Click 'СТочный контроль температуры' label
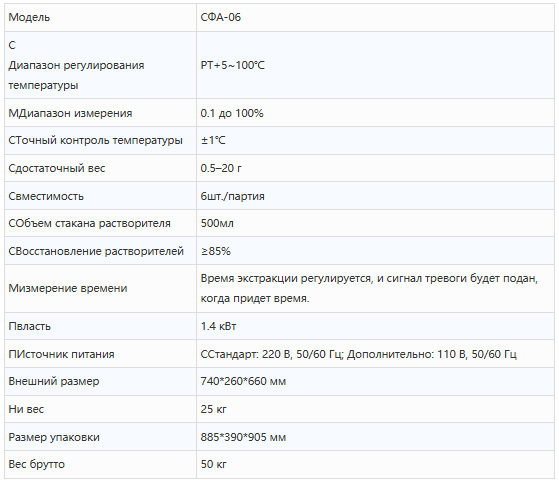This screenshot has width=559, height=480. pos(96,140)
